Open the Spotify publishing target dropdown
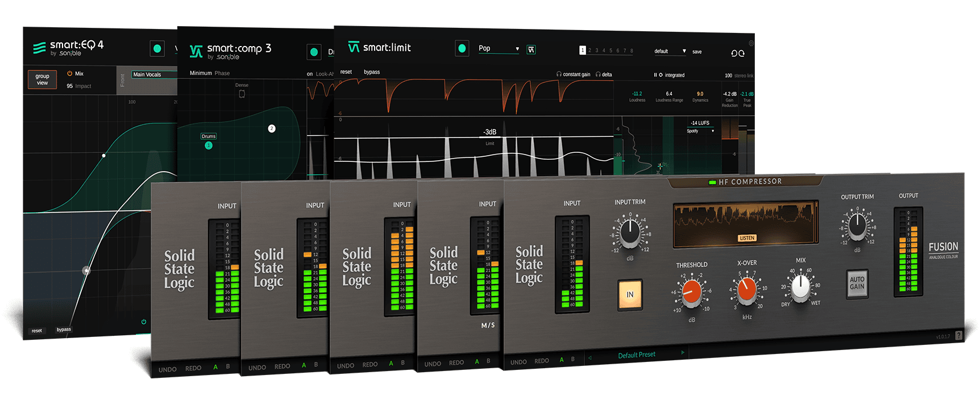This screenshot has width=980, height=404. 700,131
